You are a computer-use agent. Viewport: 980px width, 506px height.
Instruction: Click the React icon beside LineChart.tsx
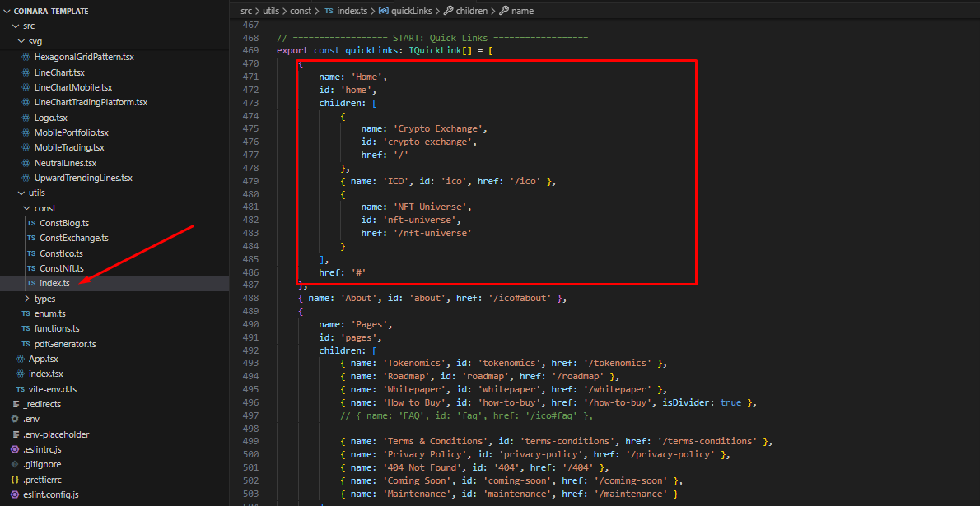click(26, 72)
